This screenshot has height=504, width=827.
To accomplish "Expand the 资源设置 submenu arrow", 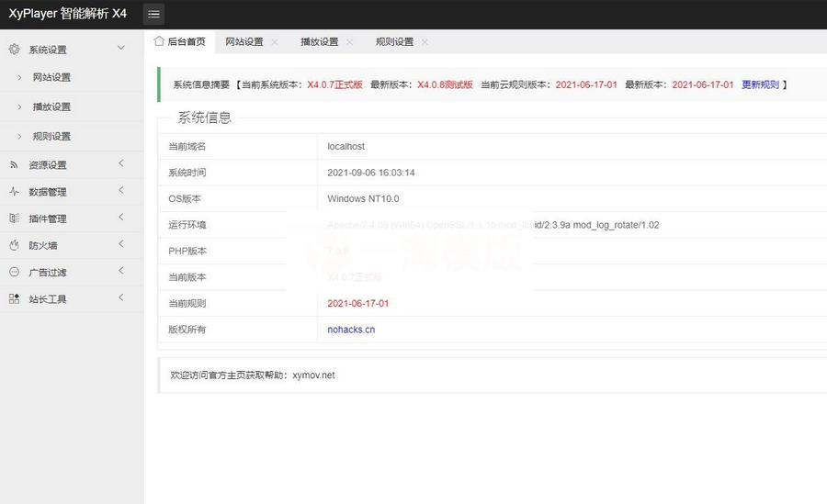I will pos(120,164).
